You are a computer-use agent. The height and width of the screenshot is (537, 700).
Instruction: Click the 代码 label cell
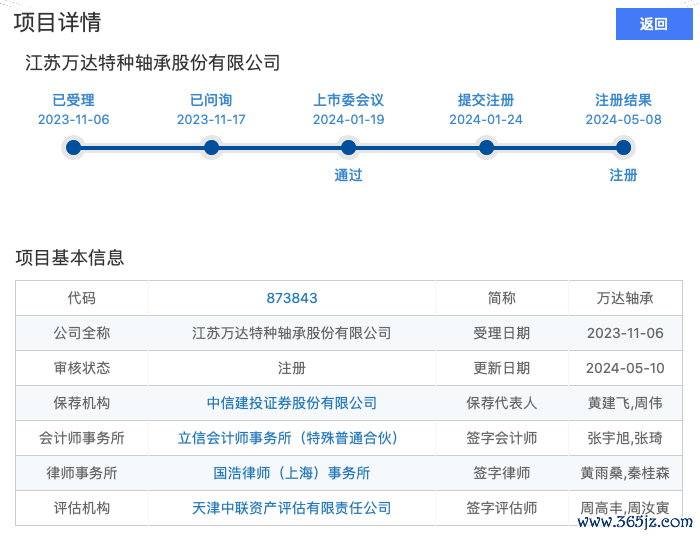click(x=82, y=298)
